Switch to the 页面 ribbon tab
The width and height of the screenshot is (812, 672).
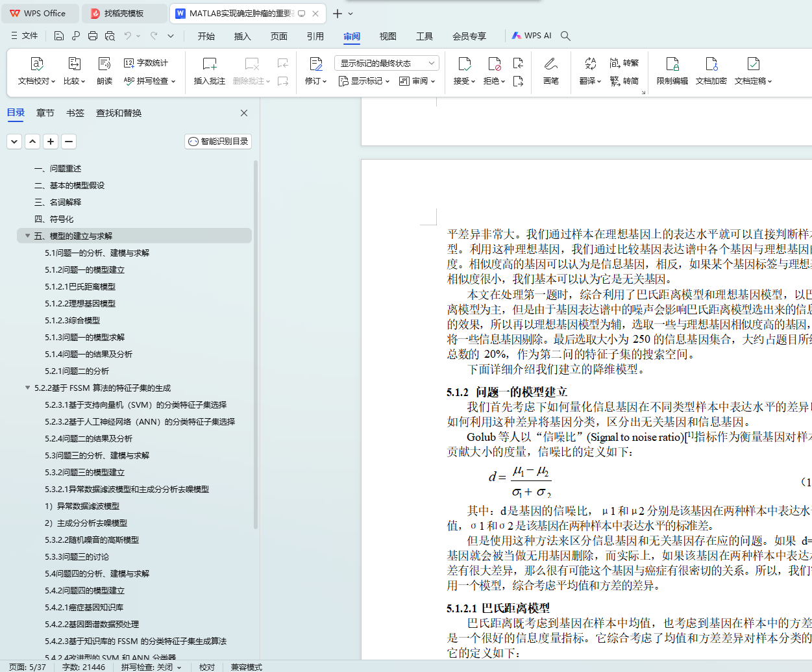point(279,36)
